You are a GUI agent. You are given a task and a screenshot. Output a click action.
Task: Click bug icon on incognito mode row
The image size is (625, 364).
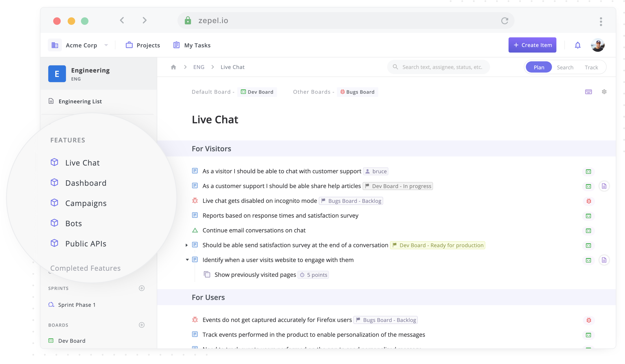point(589,201)
